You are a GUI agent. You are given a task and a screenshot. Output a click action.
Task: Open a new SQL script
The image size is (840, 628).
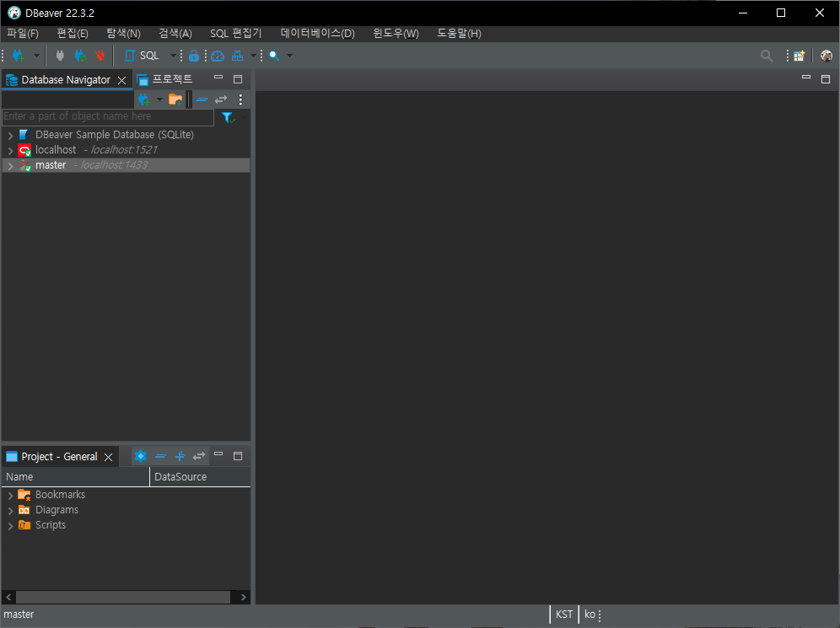pyautogui.click(x=142, y=56)
